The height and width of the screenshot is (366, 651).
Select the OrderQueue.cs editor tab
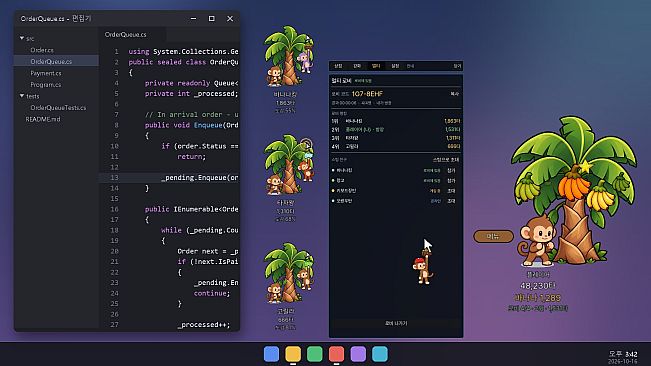[125, 34]
